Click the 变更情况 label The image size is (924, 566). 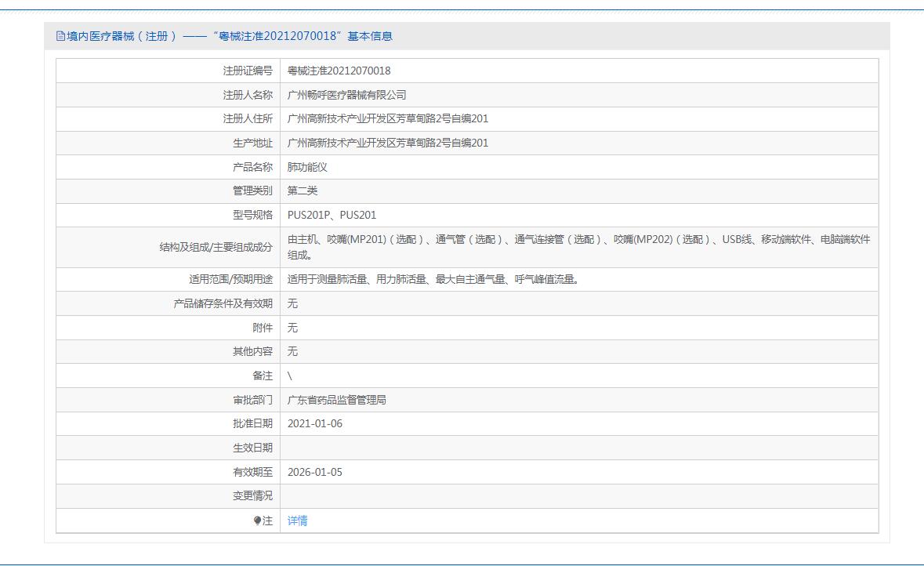[x=253, y=496]
